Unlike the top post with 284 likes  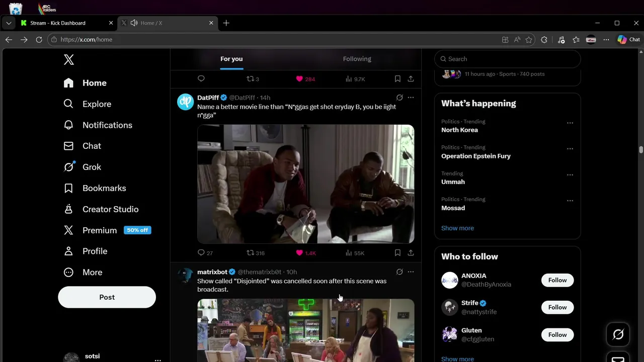(305, 79)
